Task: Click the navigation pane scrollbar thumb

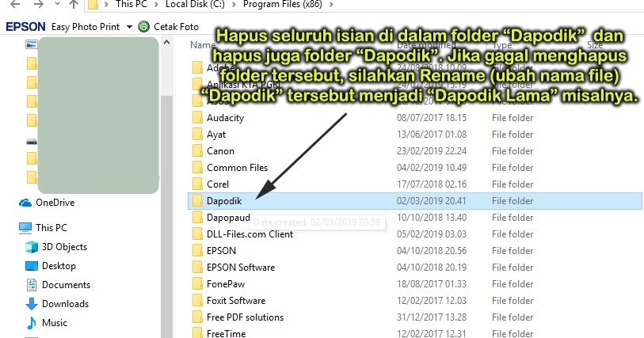Action: (167, 217)
